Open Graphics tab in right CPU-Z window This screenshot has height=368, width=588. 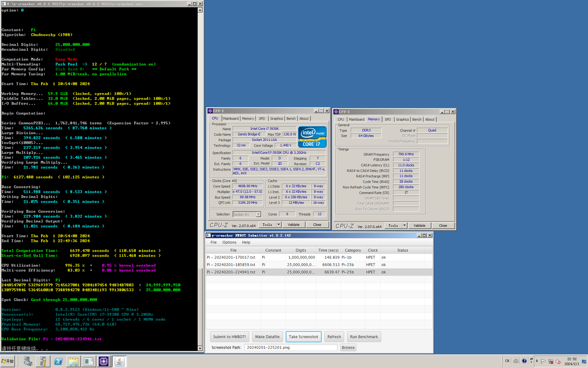pyautogui.click(x=402, y=120)
